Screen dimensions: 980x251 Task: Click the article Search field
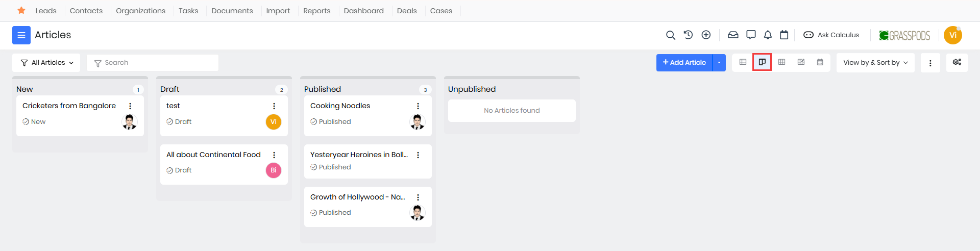point(153,63)
